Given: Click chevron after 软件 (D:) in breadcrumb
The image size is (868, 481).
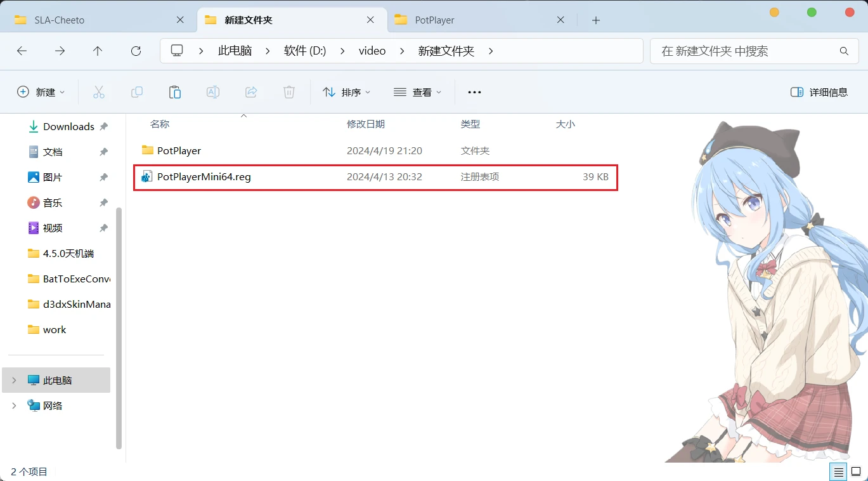Looking at the screenshot, I should [x=342, y=51].
